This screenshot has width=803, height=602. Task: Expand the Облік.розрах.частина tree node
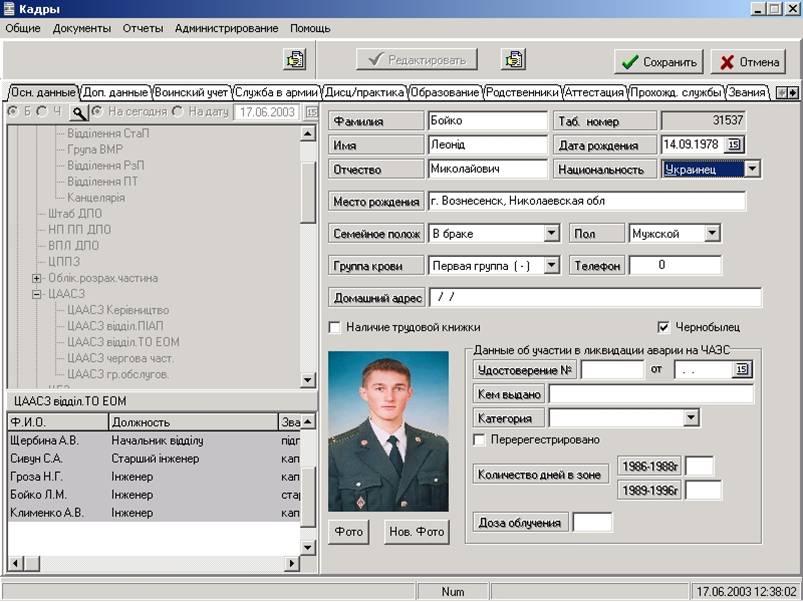(x=37, y=278)
